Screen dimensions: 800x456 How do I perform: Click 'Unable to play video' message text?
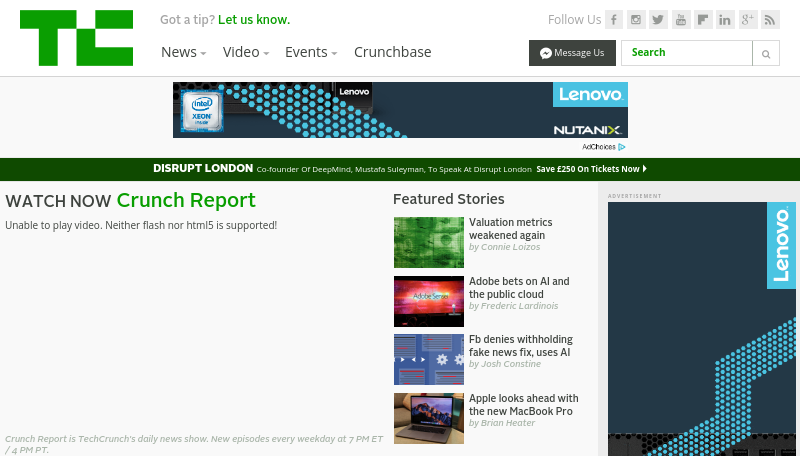coord(141,225)
